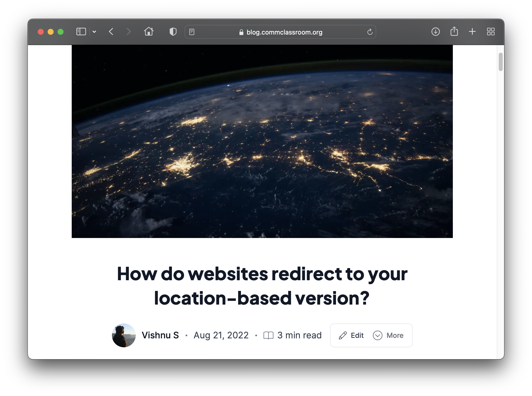Click the blog.commclassroom.org address field
Image resolution: width=532 pixels, height=396 pixels.
point(284,32)
